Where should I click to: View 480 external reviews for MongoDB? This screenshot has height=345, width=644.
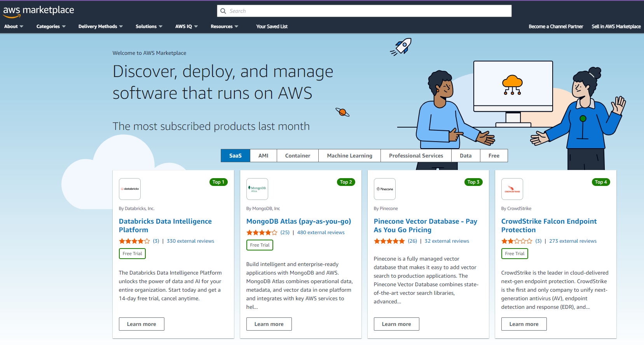pos(321,233)
